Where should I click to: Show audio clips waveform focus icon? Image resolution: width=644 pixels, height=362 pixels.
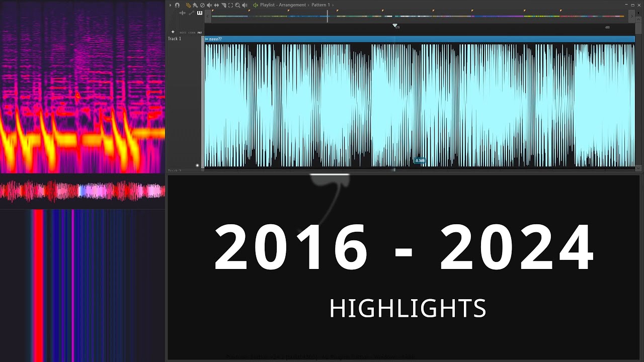click(x=182, y=13)
